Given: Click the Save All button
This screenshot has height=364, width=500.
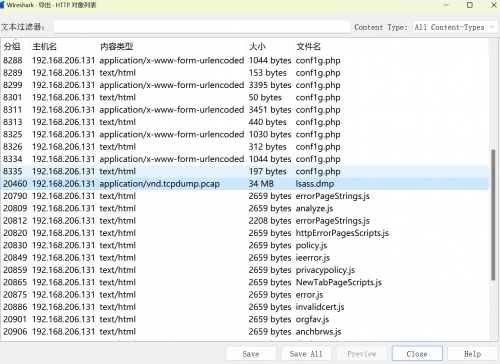Looking at the screenshot, I should click(306, 354).
